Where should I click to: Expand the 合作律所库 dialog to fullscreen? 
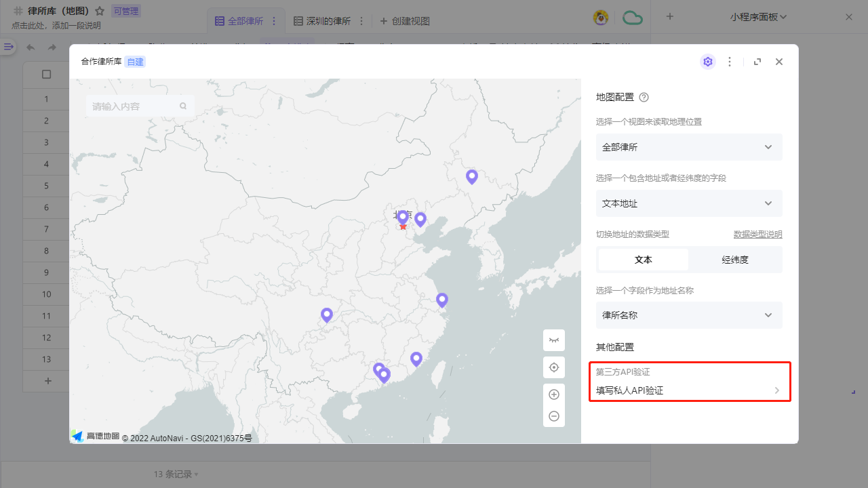click(x=757, y=61)
